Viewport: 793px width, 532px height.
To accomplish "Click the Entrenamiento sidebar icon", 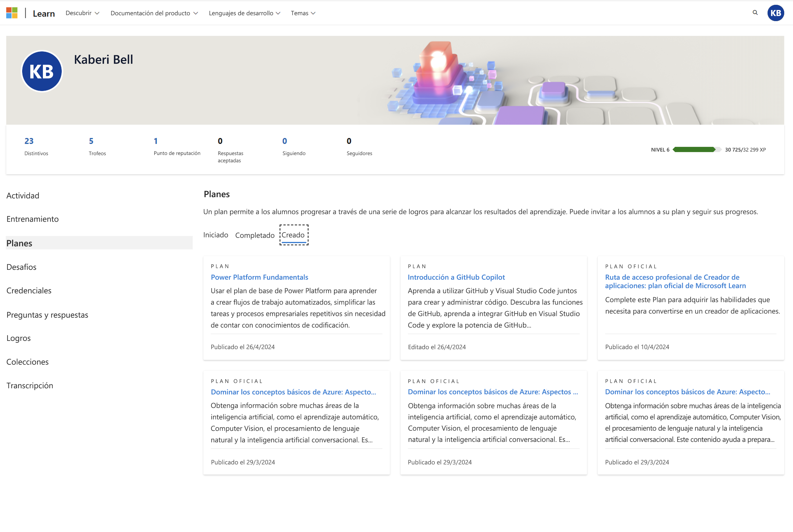I will [32, 218].
